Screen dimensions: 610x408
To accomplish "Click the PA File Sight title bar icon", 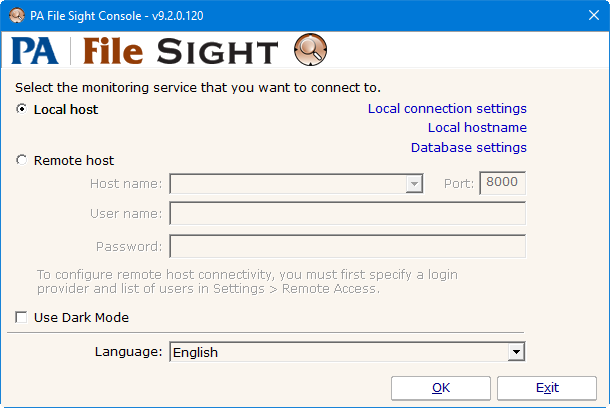I will 16,15.
